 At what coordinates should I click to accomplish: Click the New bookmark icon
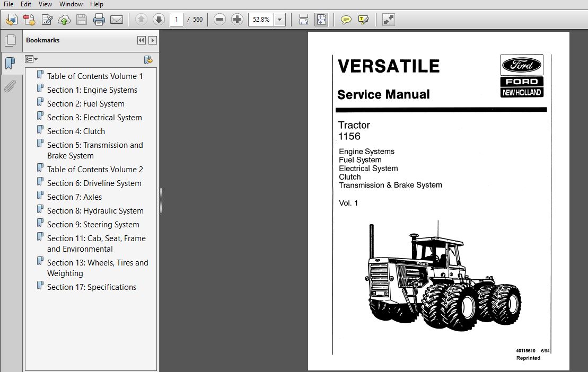[x=148, y=59]
